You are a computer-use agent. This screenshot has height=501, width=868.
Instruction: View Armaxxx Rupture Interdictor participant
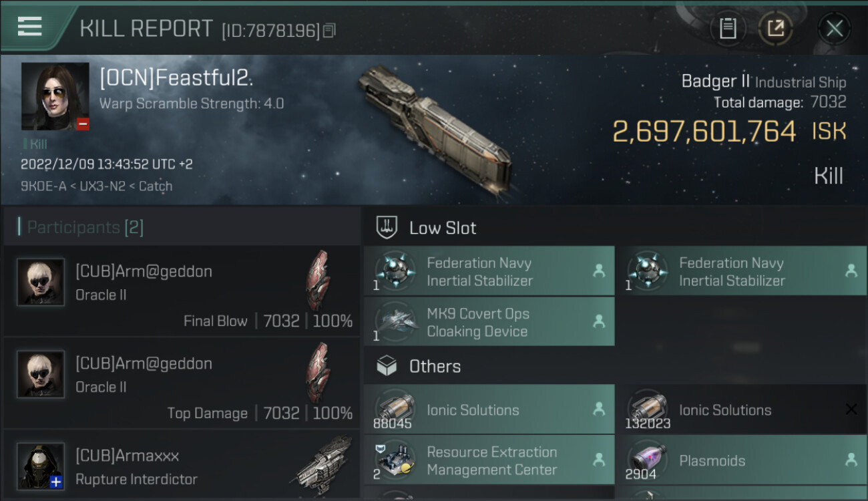182,467
